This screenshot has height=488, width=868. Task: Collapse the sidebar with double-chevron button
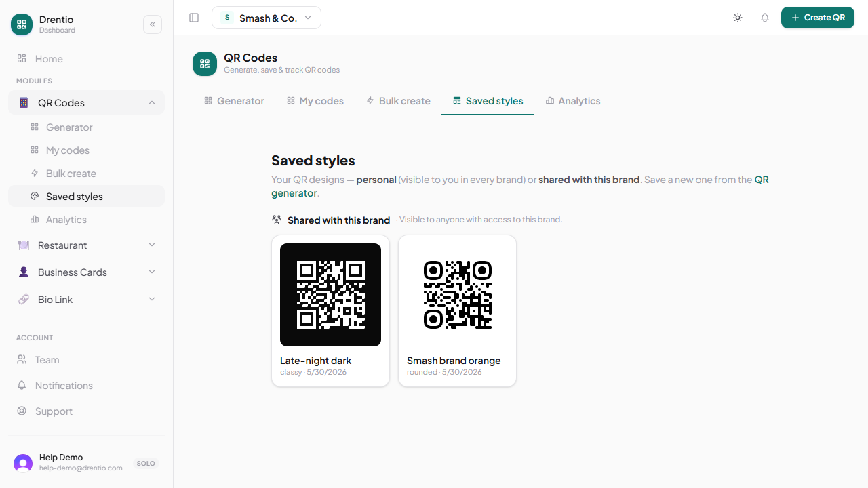coord(153,24)
